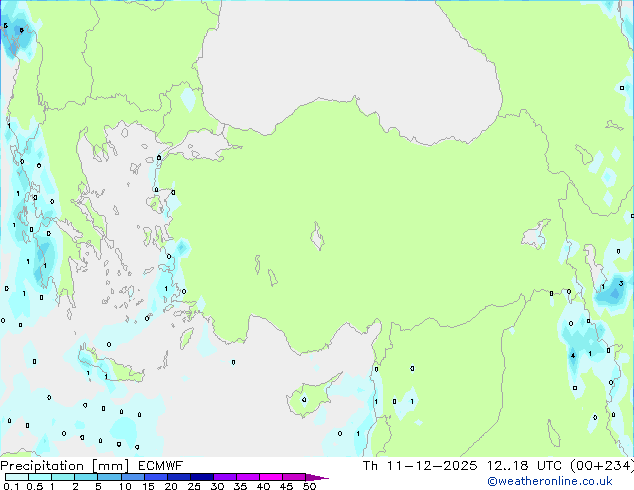This screenshot has height=490, width=634.
Task: Click the 15 to 20 mm legend swatch
Action: pos(155,477)
